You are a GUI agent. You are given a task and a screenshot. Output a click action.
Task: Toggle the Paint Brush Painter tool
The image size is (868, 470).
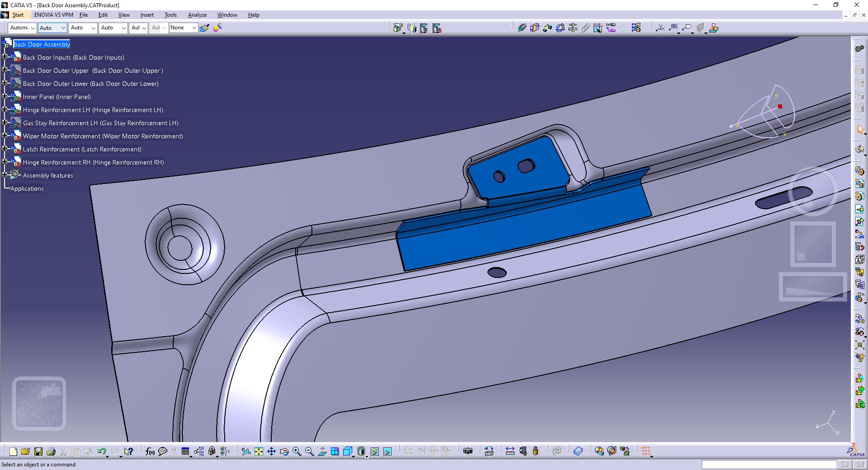pyautogui.click(x=204, y=28)
